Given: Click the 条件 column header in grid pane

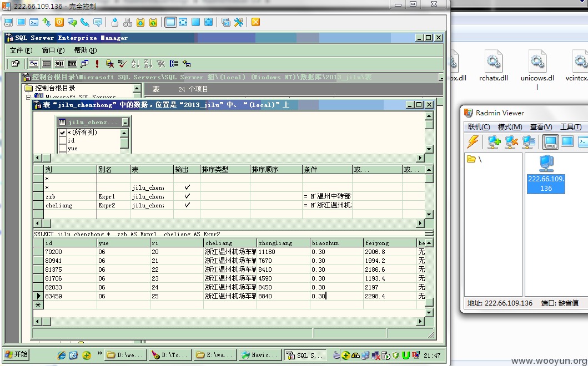Looking at the screenshot, I should pos(326,169).
